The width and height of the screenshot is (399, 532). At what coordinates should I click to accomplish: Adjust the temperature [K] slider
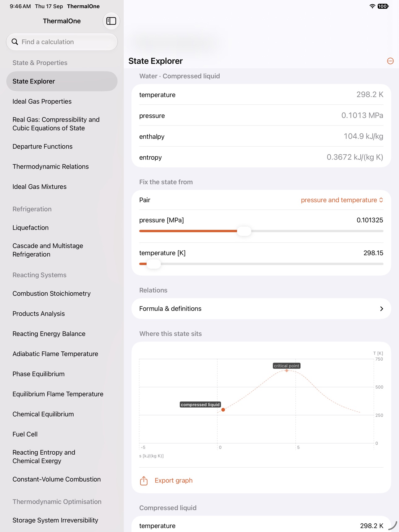click(153, 264)
